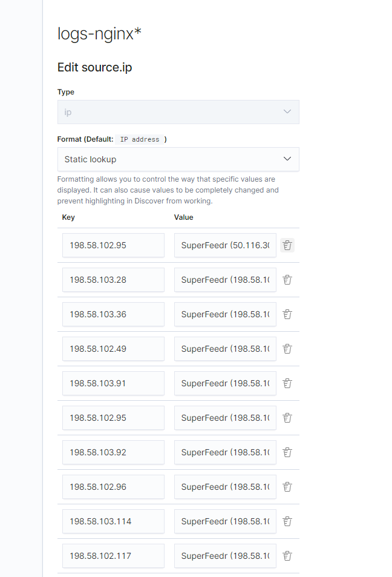392x577 pixels.
Task: Click the Value column header
Action: pos(183,217)
